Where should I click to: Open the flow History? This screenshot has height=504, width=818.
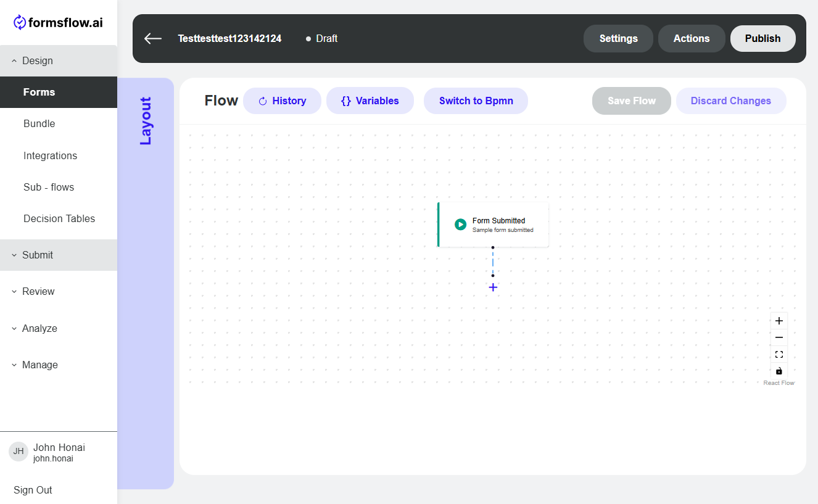click(x=282, y=101)
